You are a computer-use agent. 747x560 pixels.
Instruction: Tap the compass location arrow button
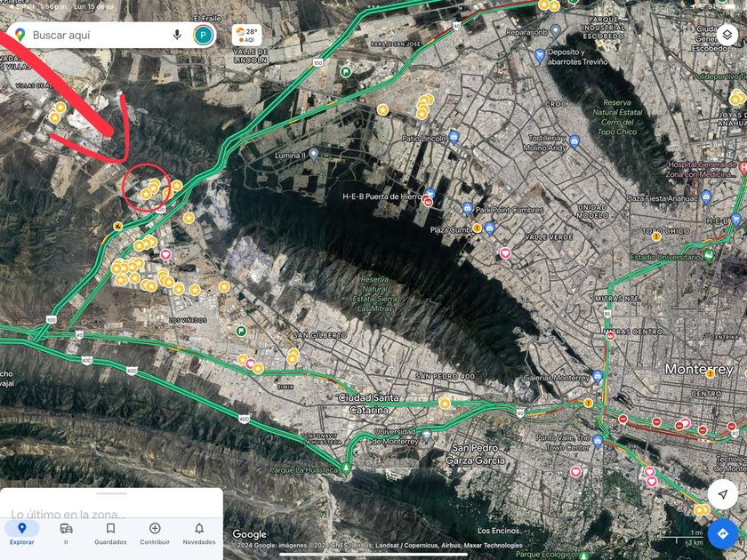[723, 494]
